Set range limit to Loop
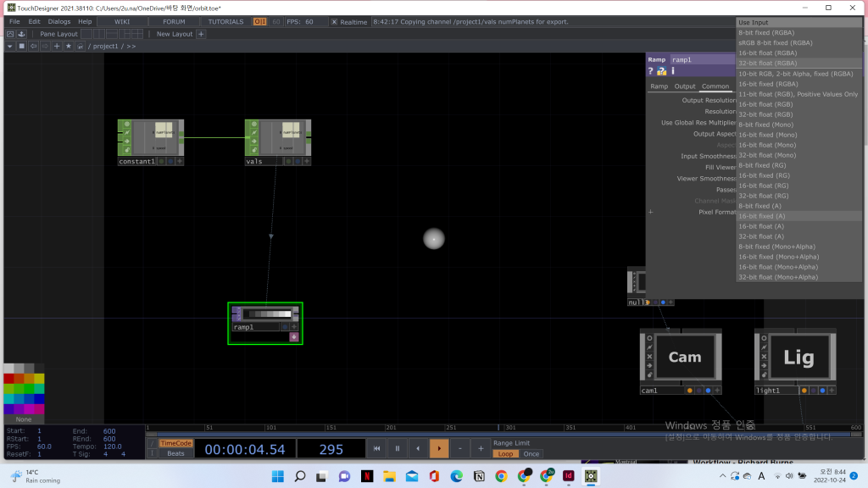 [505, 454]
